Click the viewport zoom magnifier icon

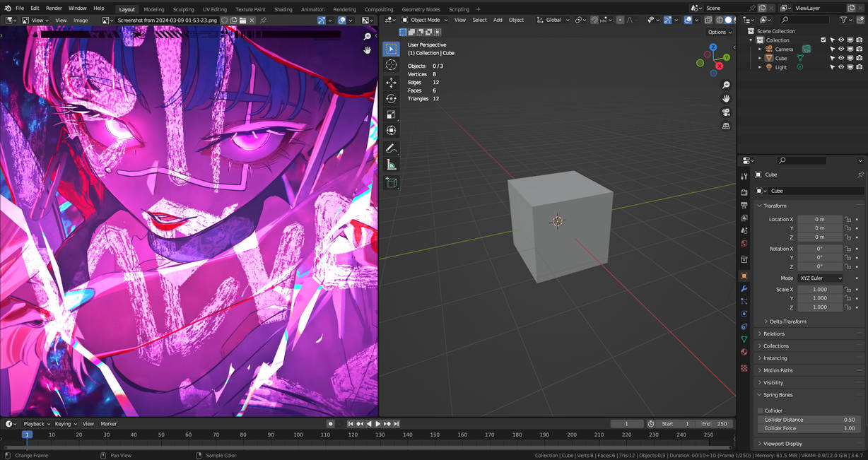pos(726,85)
